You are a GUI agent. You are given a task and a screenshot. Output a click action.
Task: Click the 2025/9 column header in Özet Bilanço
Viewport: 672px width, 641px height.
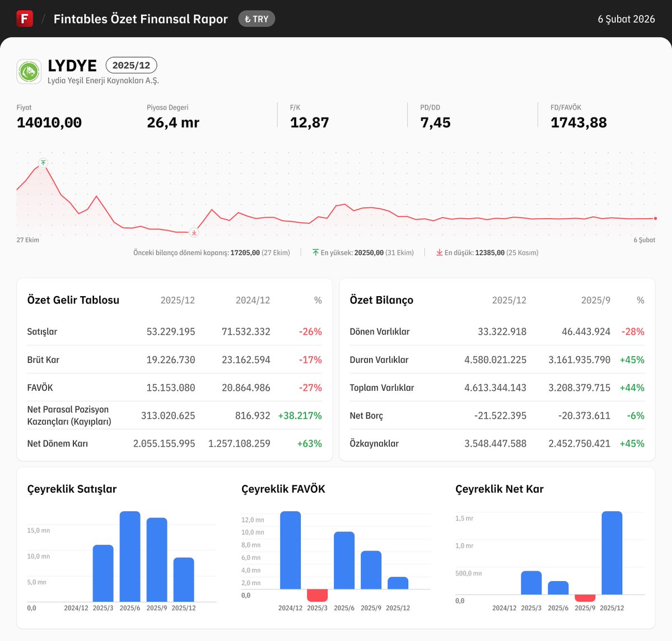click(x=596, y=300)
